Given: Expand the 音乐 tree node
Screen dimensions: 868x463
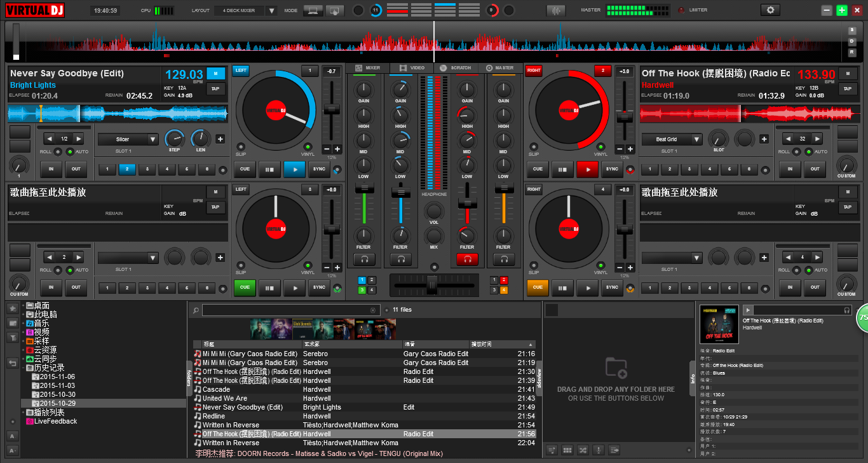Looking at the screenshot, I should [23, 324].
